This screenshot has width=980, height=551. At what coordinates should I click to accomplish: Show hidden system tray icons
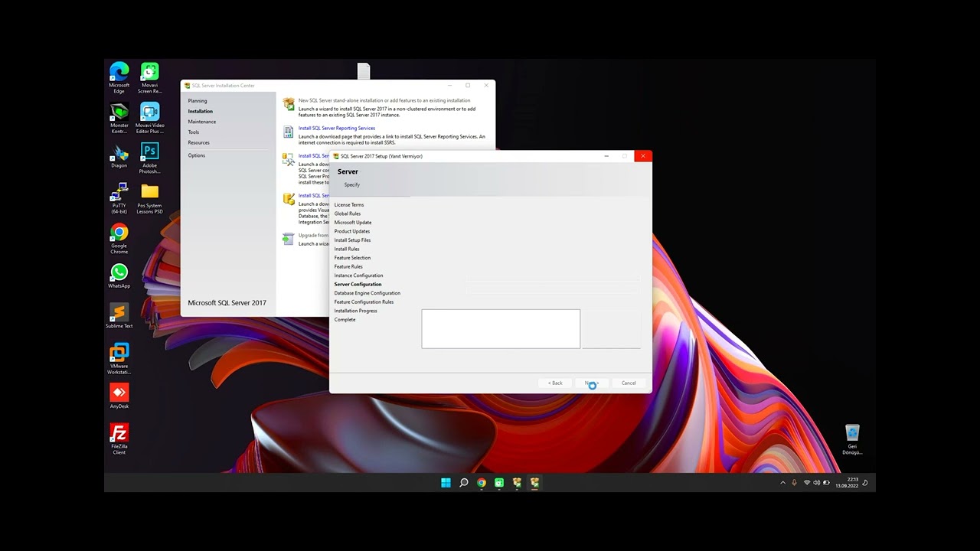782,483
